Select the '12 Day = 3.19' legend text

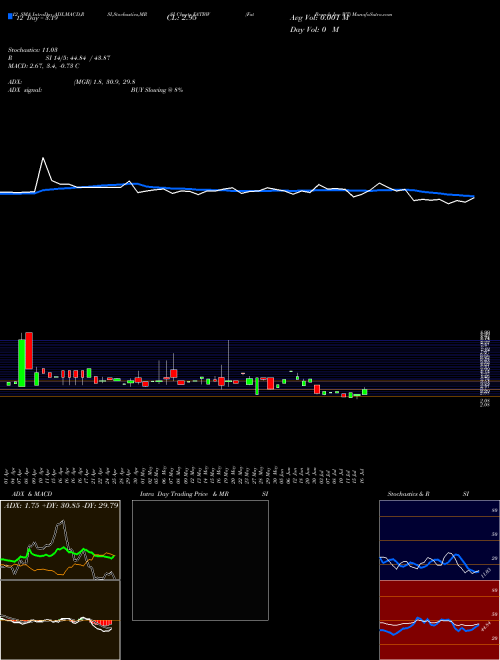point(35,18)
